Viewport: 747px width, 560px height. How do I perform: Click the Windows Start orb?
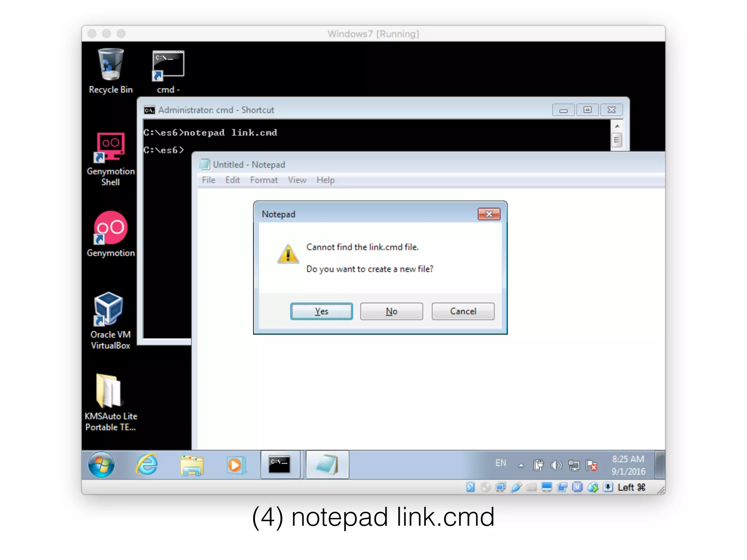point(101,465)
